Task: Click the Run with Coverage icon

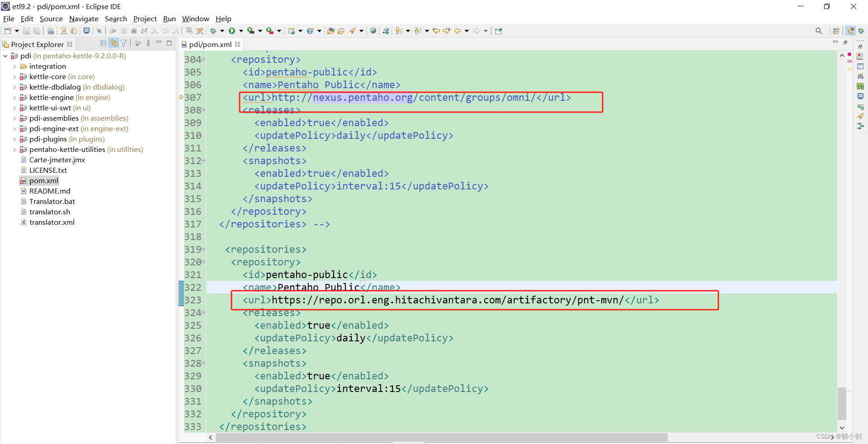Action: [x=250, y=31]
